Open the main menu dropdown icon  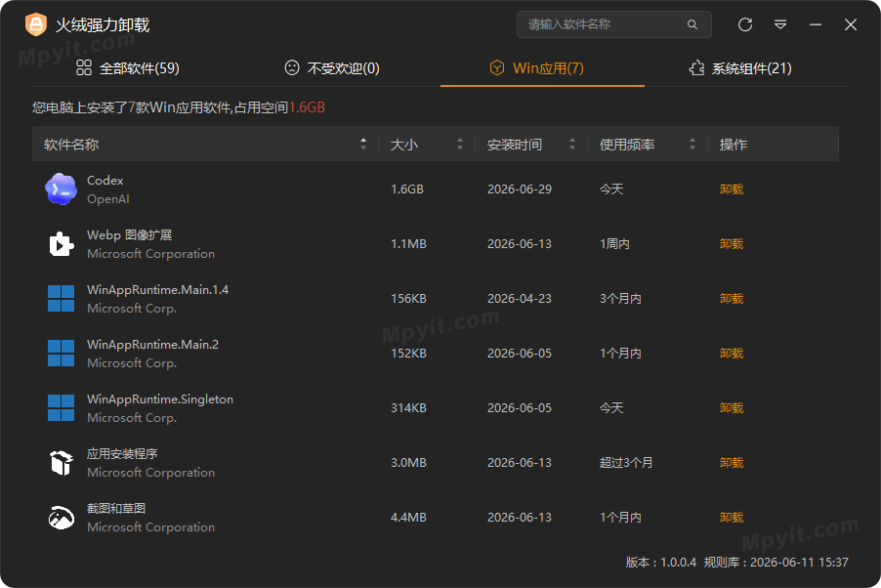(780, 24)
